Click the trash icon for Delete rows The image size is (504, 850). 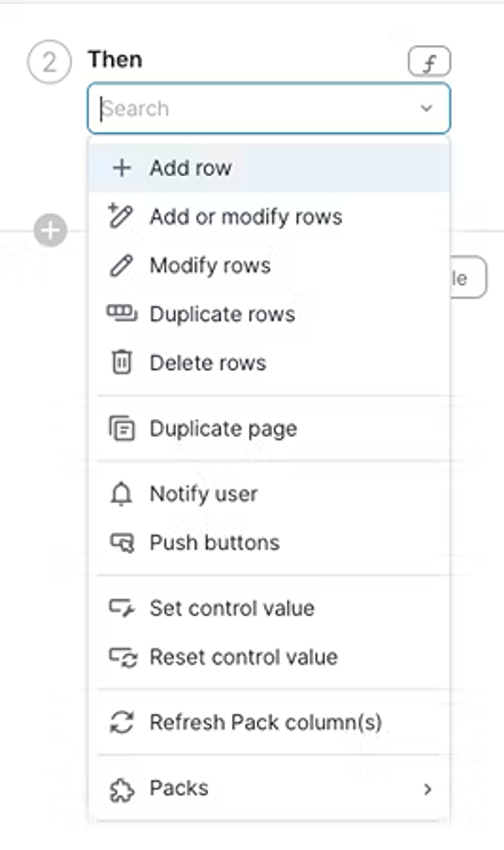coord(121,362)
